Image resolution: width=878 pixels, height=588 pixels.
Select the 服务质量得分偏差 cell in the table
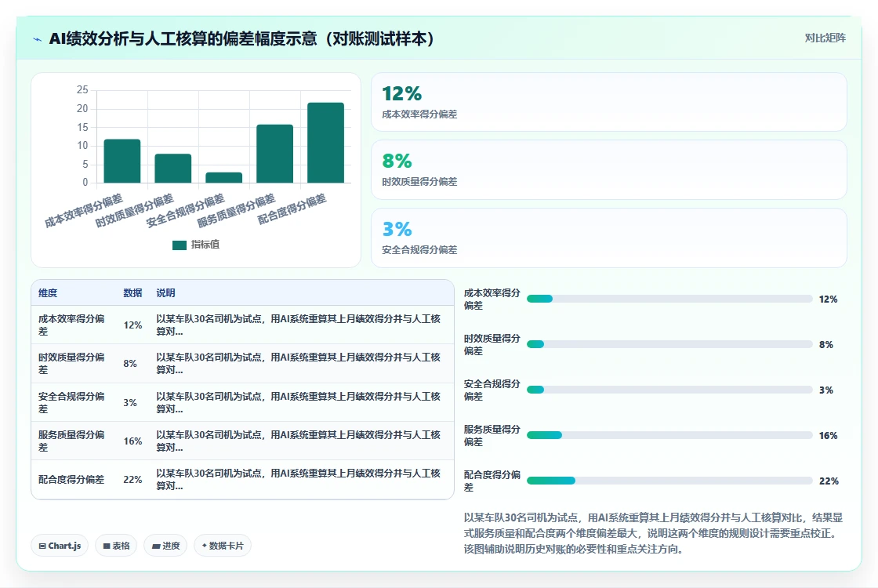[x=71, y=441]
